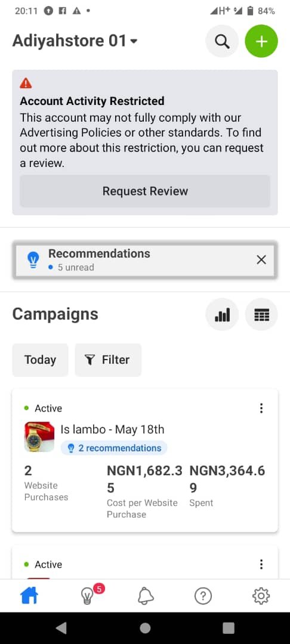Open the Is lambo - May 18th campaign

point(112,429)
